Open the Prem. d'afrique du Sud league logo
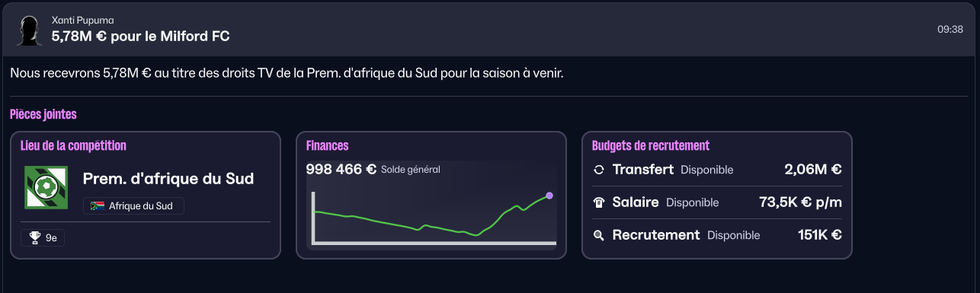Image resolution: width=980 pixels, height=293 pixels. 46,187
